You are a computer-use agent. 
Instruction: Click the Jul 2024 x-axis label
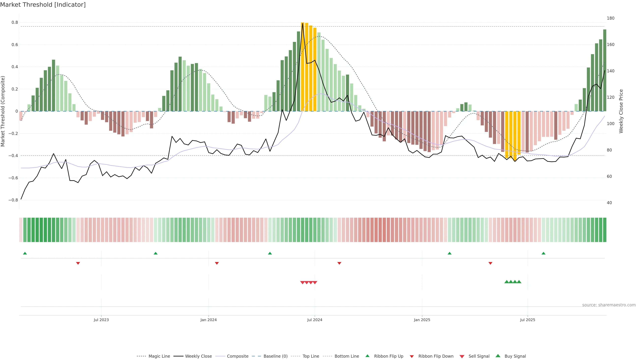tap(314, 320)
